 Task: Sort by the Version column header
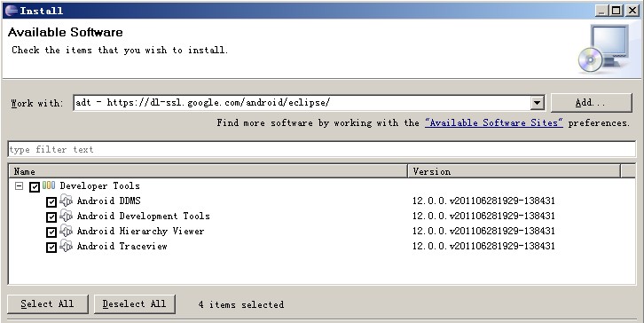click(x=514, y=171)
